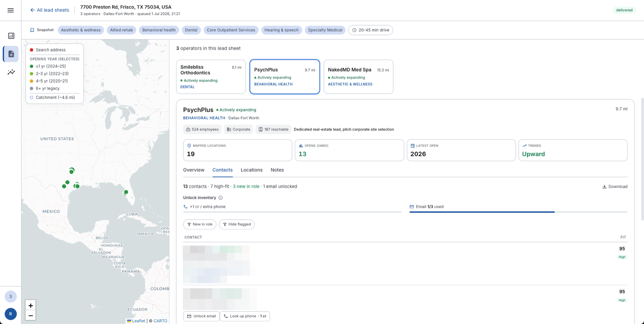Viewport: 644px width, 324px height.
Task: Click the Unlock email button
Action: [201, 316]
